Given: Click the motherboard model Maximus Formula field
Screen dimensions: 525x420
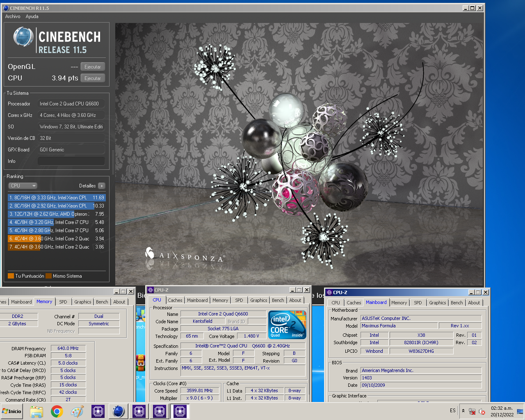Looking at the screenshot, I should pyautogui.click(x=399, y=326).
